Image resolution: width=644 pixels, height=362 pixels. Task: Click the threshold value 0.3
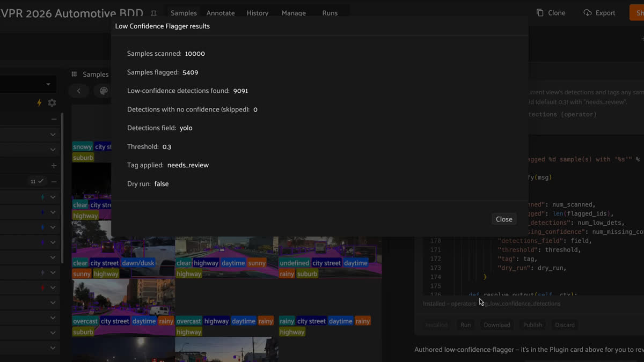click(x=167, y=147)
